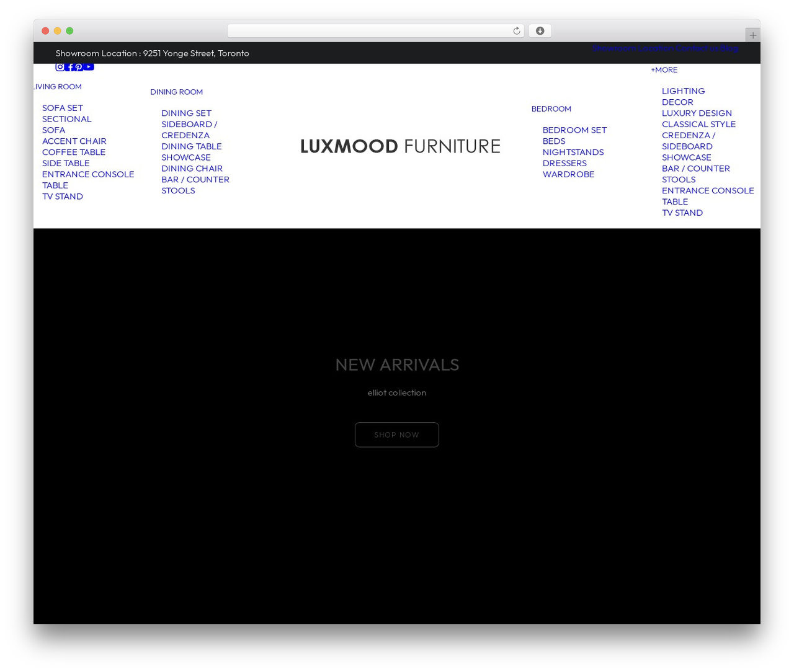Open BAR / COUNTER STOOLS under +MORE
Viewport: 794px width, 672px height.
pyautogui.click(x=696, y=174)
